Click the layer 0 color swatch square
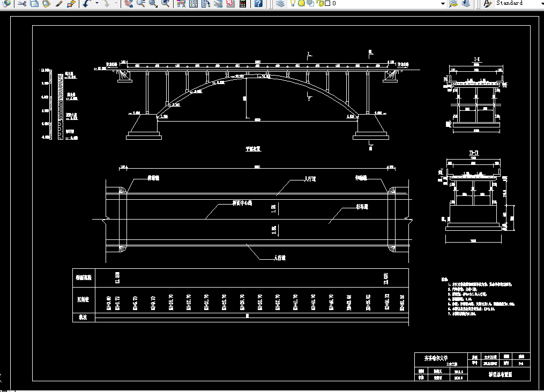Screen dimensions: 544x392 (x=327, y=3)
